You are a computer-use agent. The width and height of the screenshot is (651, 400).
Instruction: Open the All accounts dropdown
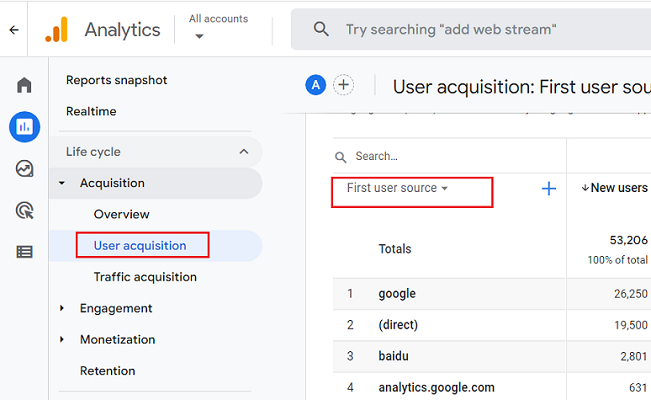(x=217, y=28)
